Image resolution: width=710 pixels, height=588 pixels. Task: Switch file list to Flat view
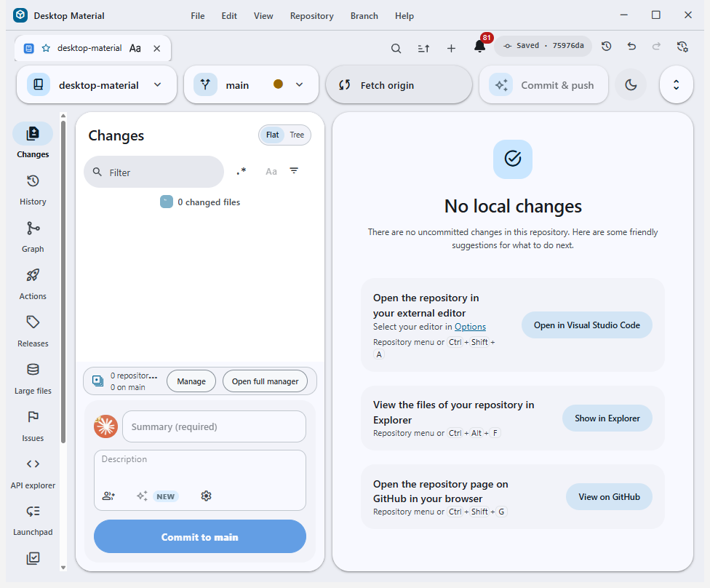[x=272, y=135]
